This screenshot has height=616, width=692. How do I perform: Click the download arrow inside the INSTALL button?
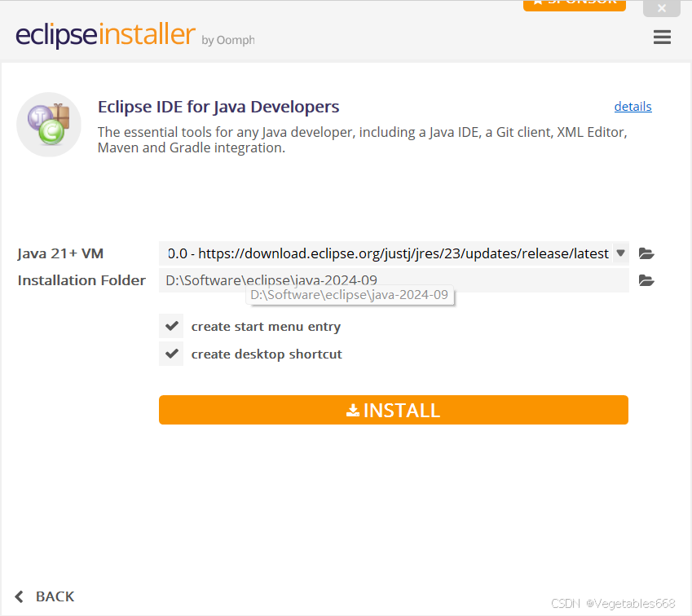pos(352,410)
